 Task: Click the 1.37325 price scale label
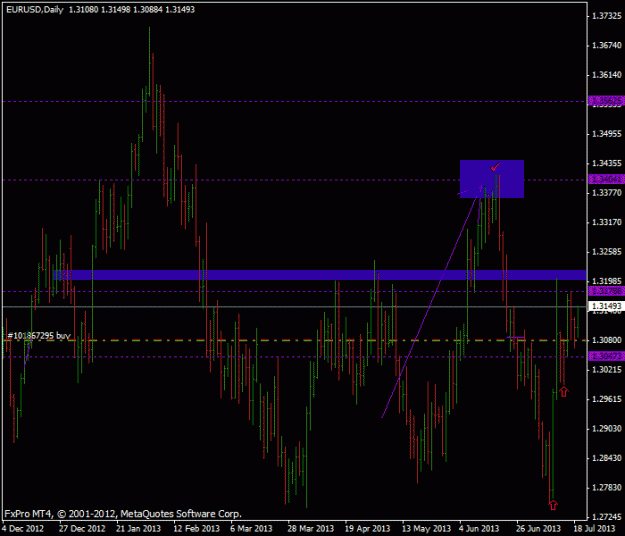click(x=606, y=16)
